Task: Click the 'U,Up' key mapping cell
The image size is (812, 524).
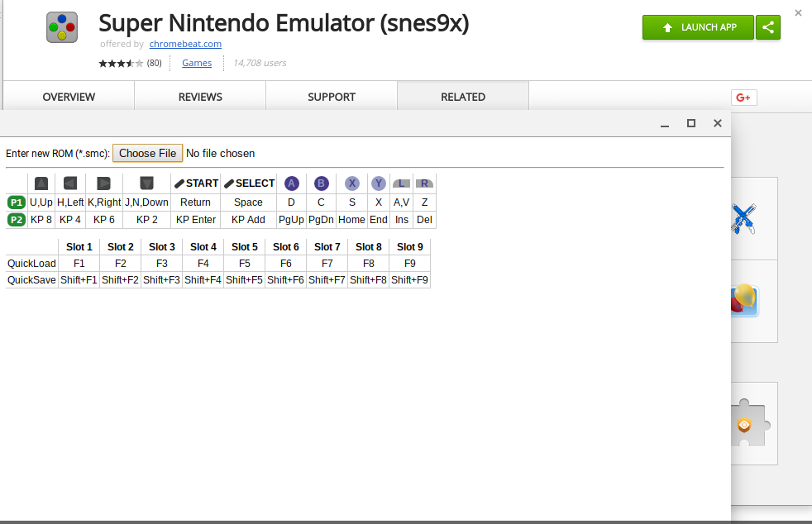Action: tap(41, 202)
